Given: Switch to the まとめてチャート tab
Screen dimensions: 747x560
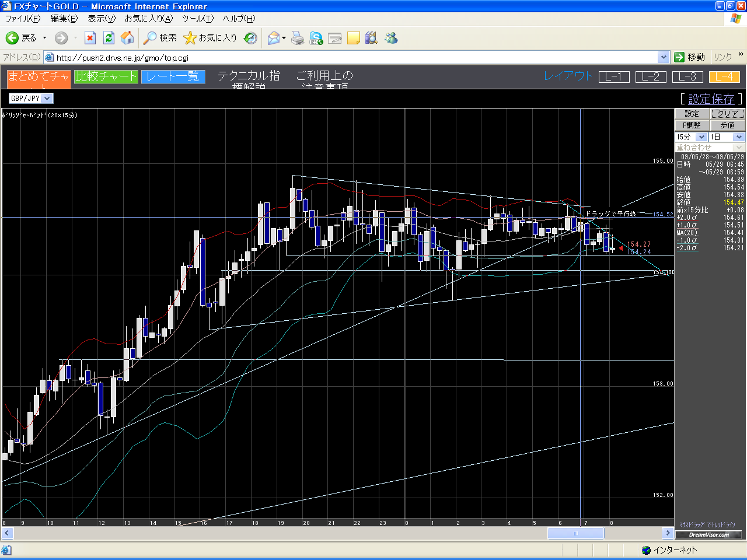Looking at the screenshot, I should [39, 78].
